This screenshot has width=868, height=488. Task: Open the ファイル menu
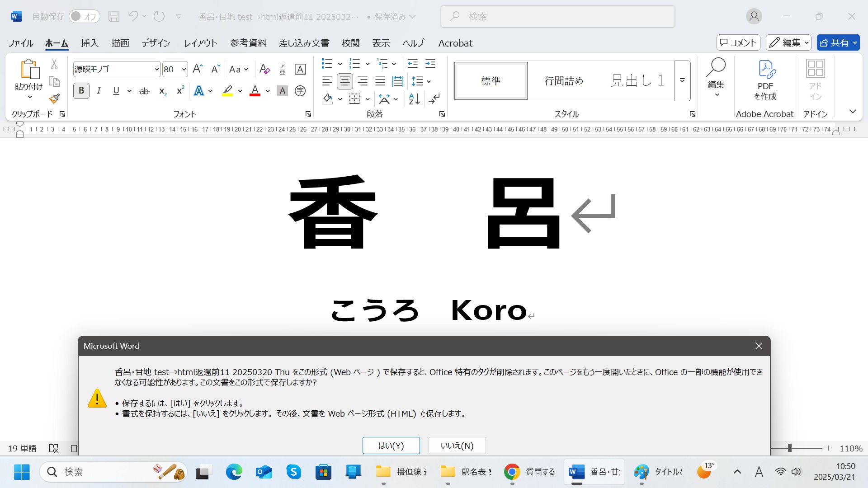click(20, 43)
